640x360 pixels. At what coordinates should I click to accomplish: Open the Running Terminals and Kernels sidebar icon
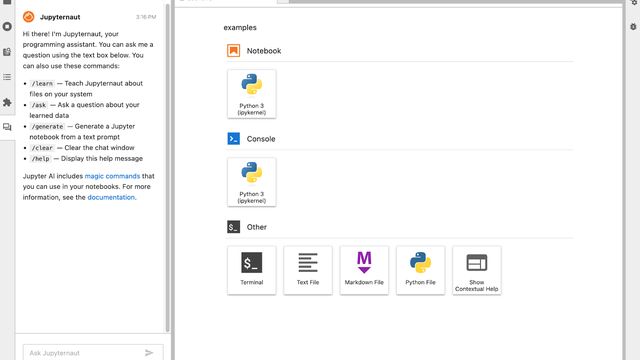tap(7, 27)
